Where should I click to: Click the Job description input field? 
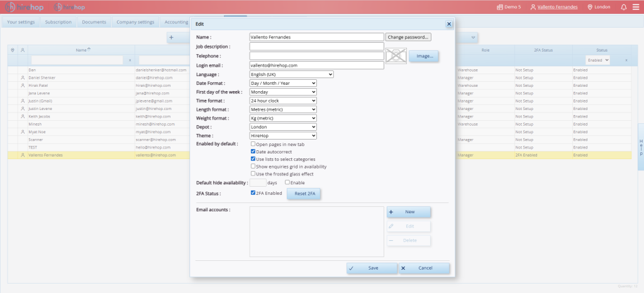[317, 47]
